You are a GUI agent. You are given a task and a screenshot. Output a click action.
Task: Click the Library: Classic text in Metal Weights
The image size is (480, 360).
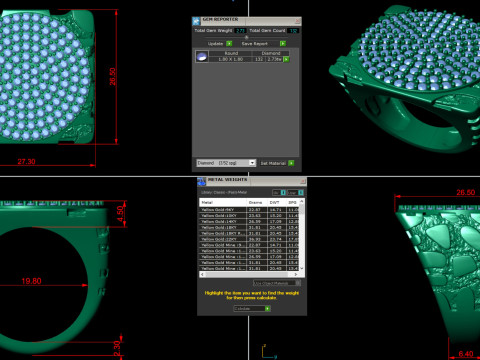click(x=224, y=193)
